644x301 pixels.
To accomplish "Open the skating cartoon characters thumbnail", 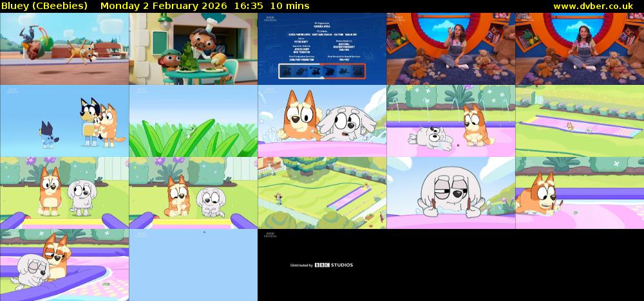I will 64,49.
